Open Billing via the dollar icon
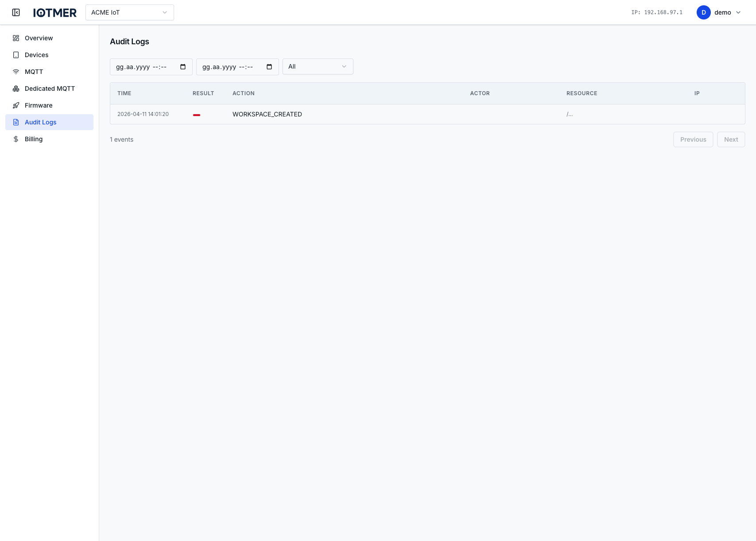 [x=16, y=139]
